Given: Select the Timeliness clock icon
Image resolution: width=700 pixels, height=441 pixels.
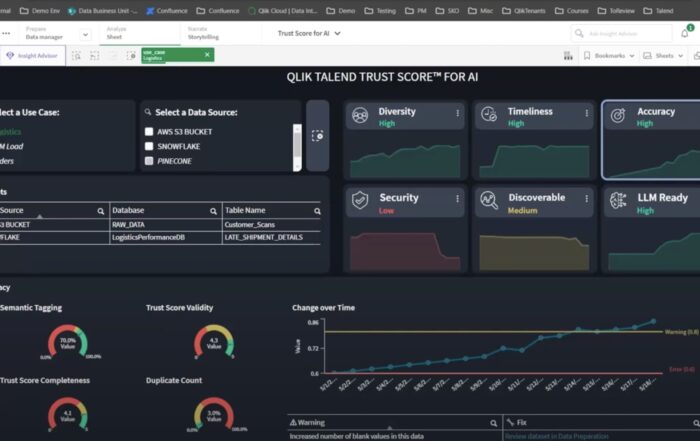Looking at the screenshot, I should (489, 114).
